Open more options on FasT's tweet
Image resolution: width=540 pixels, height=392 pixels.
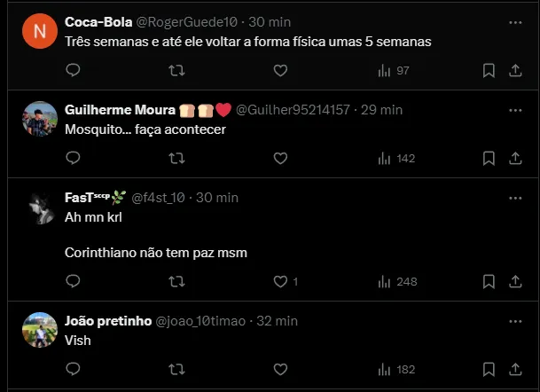tap(515, 197)
